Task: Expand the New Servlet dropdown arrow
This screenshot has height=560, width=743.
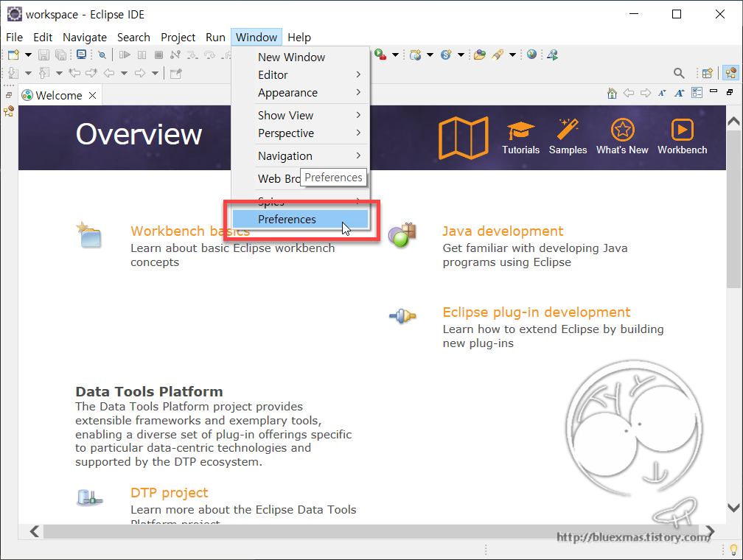Action: coord(461,55)
